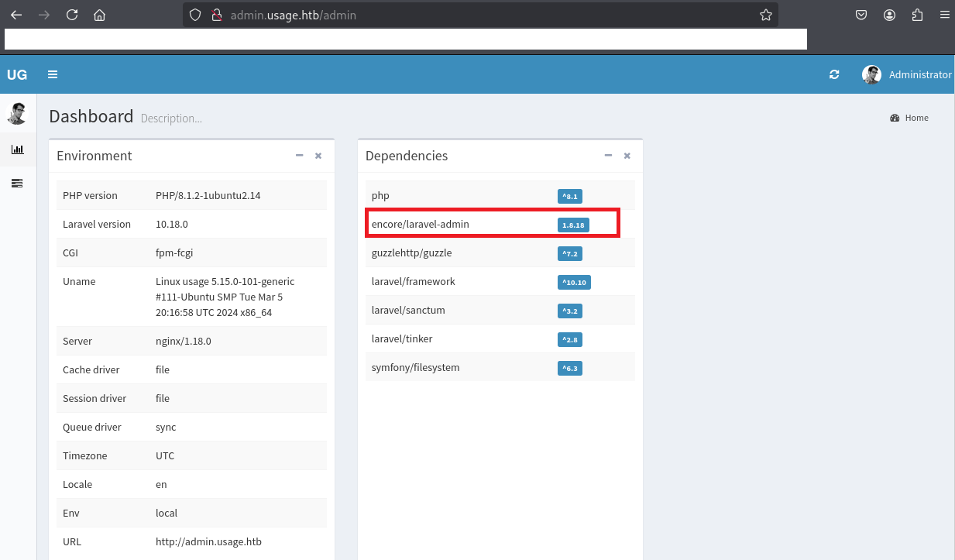Click the UG logo link
Viewport: 955px width, 560px height.
17,75
